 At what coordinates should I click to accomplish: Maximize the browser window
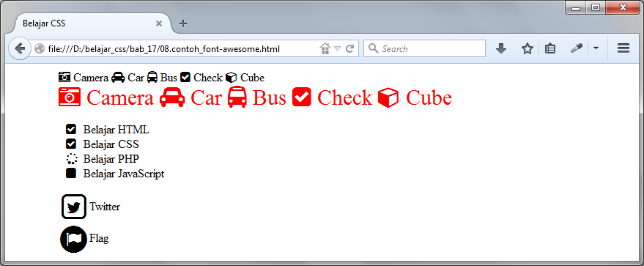point(596,8)
